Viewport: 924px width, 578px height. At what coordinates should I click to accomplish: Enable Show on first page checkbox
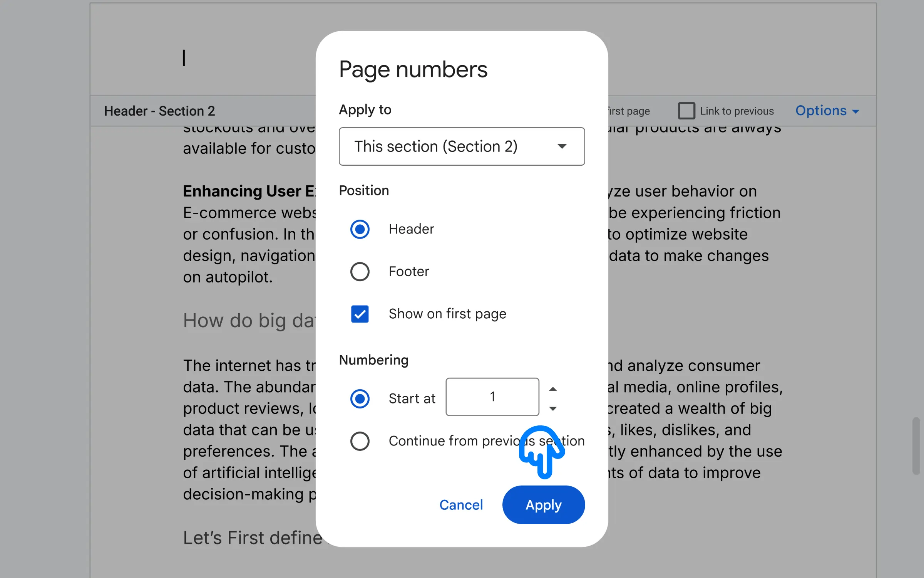(359, 313)
